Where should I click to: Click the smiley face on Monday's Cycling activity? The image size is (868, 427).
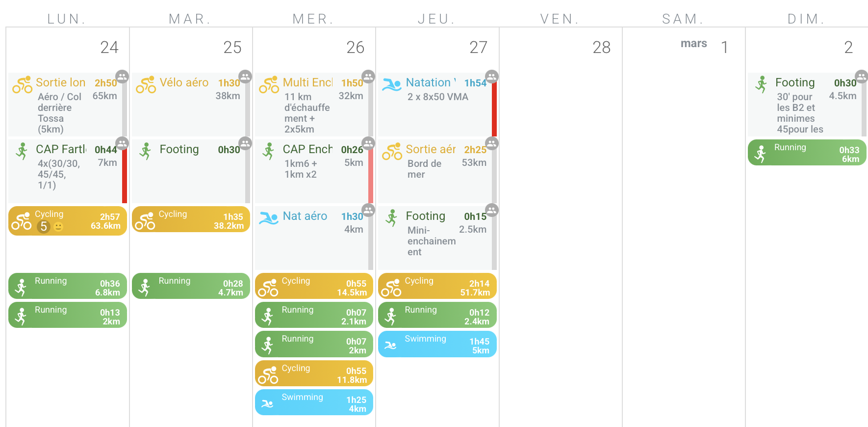click(58, 227)
